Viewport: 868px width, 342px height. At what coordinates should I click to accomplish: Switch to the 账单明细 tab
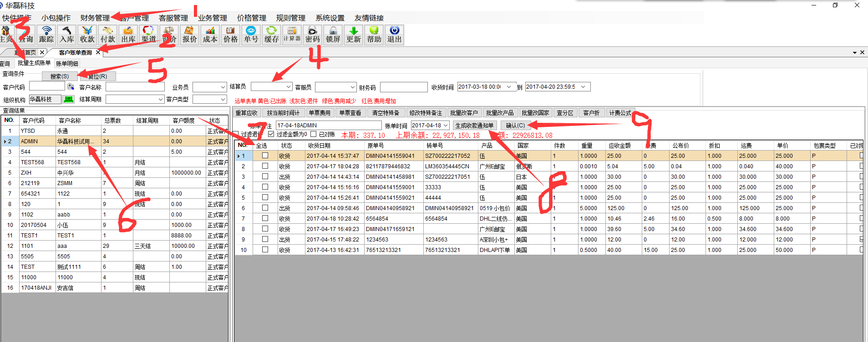[x=67, y=64]
